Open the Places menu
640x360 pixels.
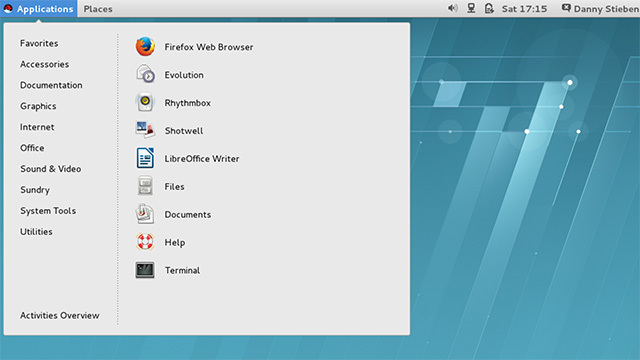(x=98, y=9)
